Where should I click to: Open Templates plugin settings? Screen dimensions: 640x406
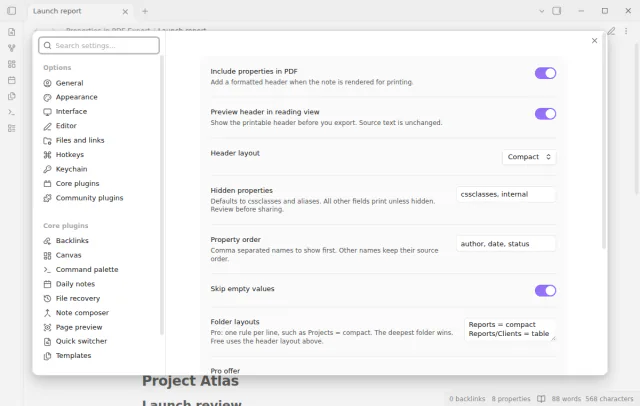point(67,356)
